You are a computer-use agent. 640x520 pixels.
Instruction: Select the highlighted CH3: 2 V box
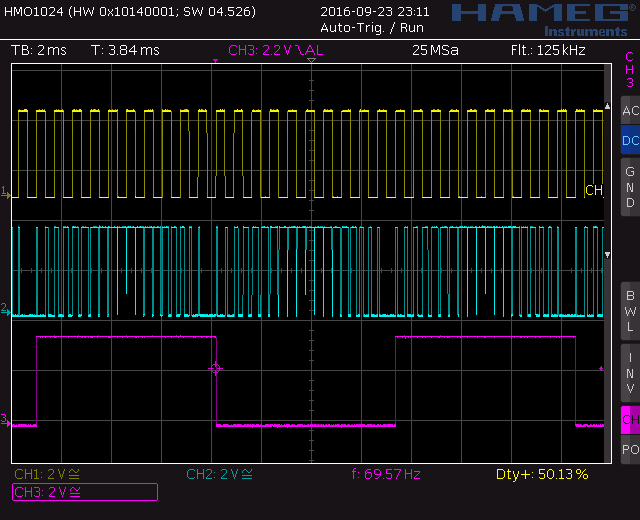click(x=85, y=492)
